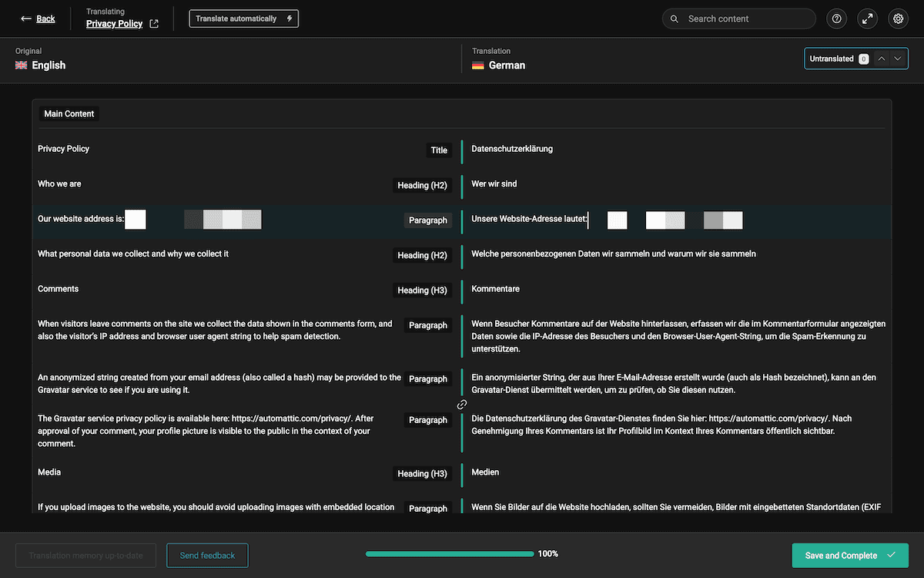Click the Translate automatically button
The width and height of the screenshot is (924, 578).
(x=244, y=18)
